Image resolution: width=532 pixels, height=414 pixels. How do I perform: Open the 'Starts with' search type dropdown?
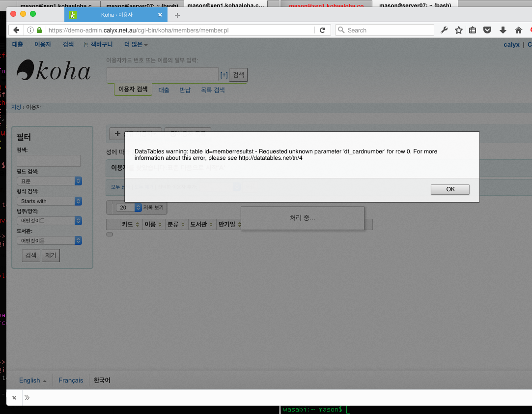tap(49, 201)
